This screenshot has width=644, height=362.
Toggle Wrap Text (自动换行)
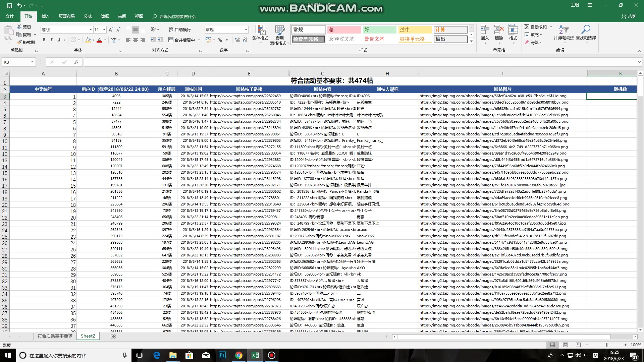(180, 29)
